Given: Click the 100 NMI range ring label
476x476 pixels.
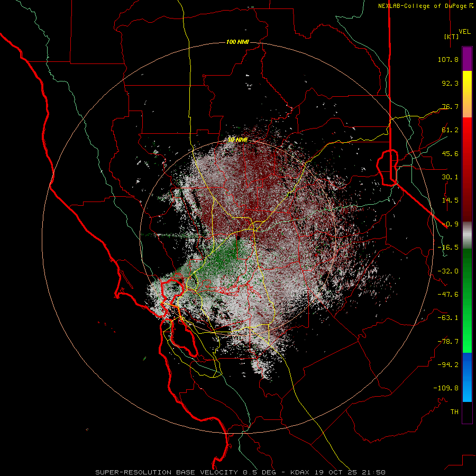Looking at the screenshot, I should (x=237, y=42).
